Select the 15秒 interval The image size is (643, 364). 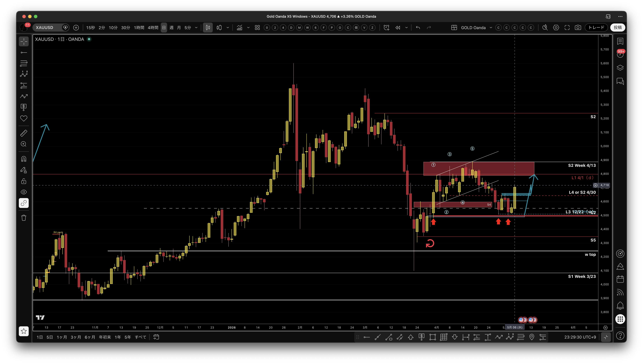[x=91, y=28]
